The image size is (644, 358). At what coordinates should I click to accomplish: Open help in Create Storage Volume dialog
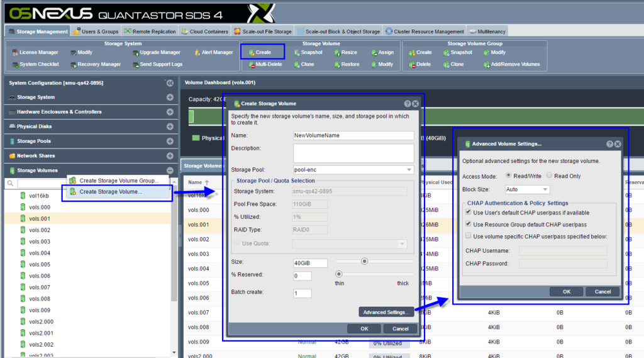click(x=407, y=104)
